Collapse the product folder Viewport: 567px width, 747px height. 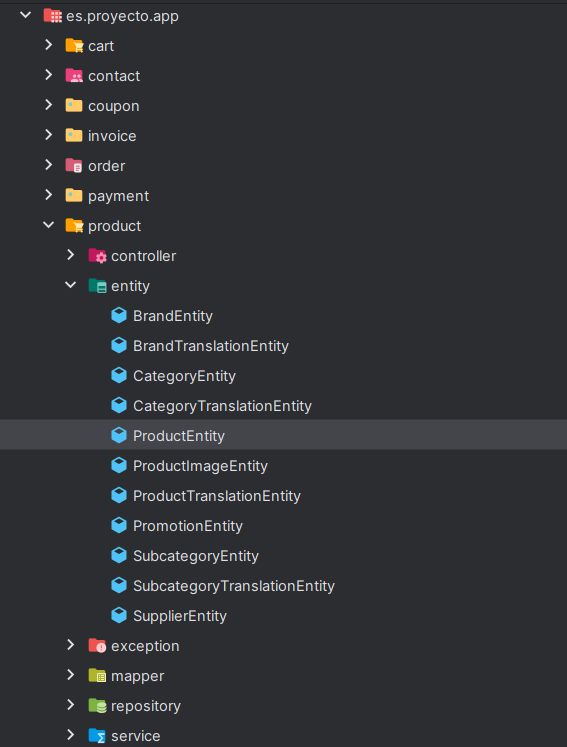49,225
